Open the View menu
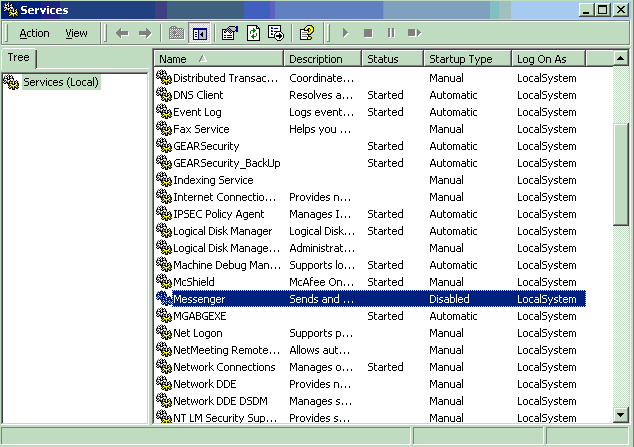Viewport: 634px width, 447px height. 76,33
